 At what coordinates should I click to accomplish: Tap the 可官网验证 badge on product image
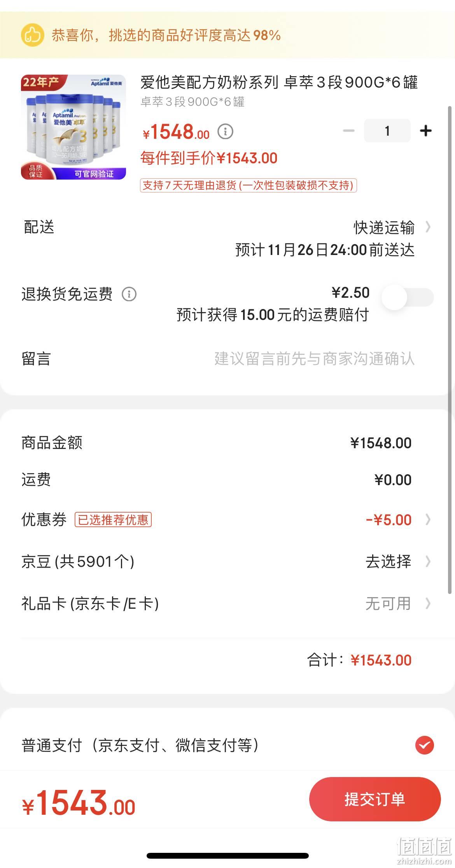(x=94, y=174)
